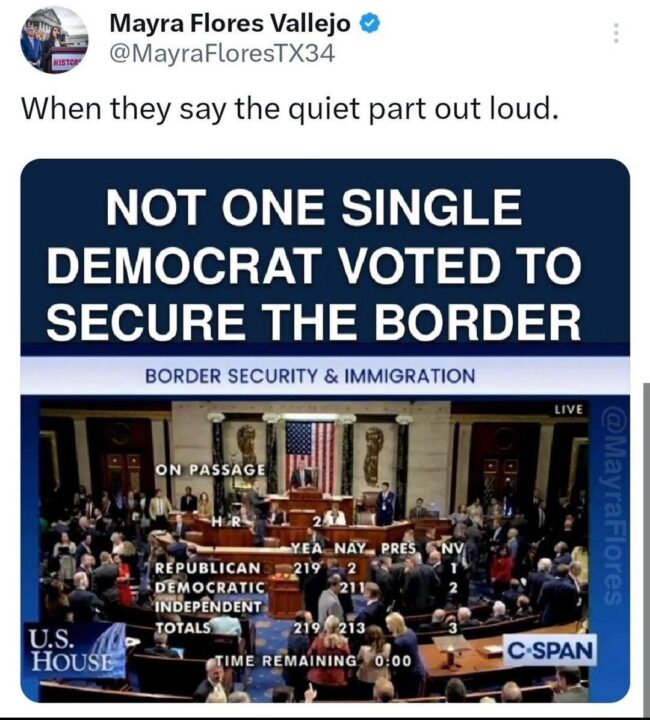Click the American flag in the chamber
This screenshot has height=720, width=650.
click(310, 454)
